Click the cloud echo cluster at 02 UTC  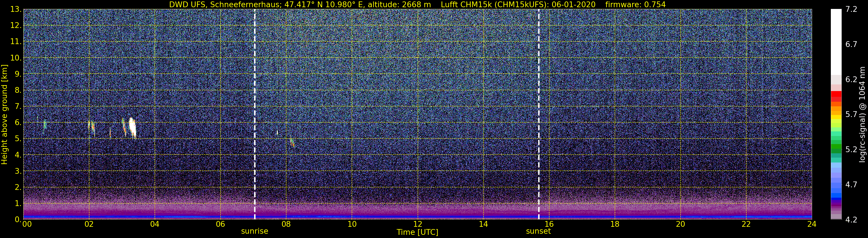pos(91,128)
